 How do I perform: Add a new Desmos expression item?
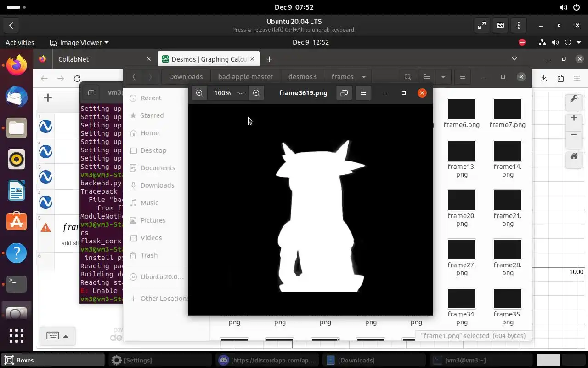[x=48, y=98]
